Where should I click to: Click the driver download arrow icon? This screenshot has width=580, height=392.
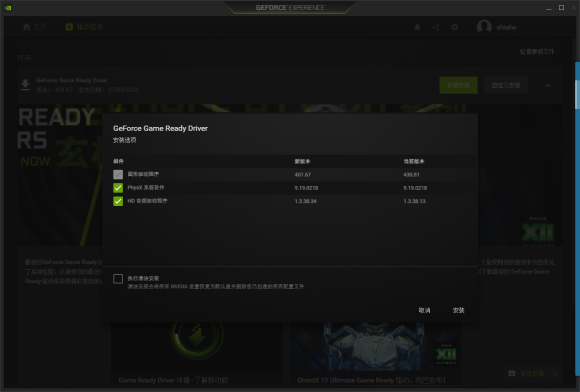[x=25, y=85]
